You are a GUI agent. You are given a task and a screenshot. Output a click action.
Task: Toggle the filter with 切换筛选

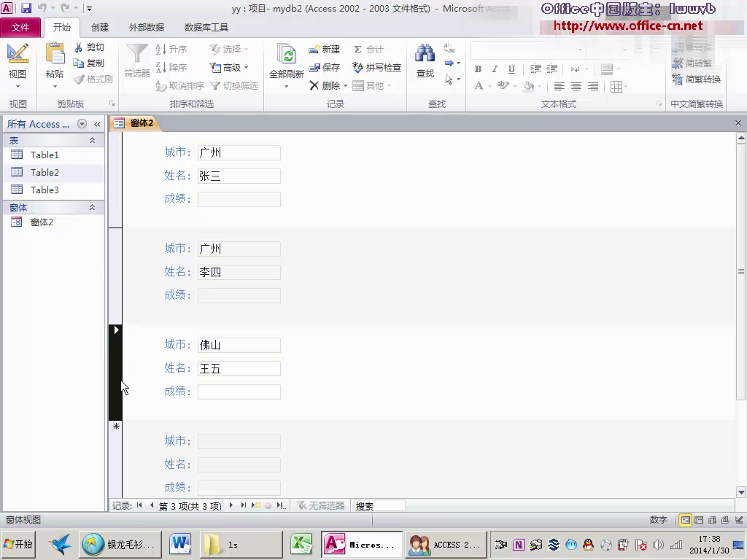point(234,86)
